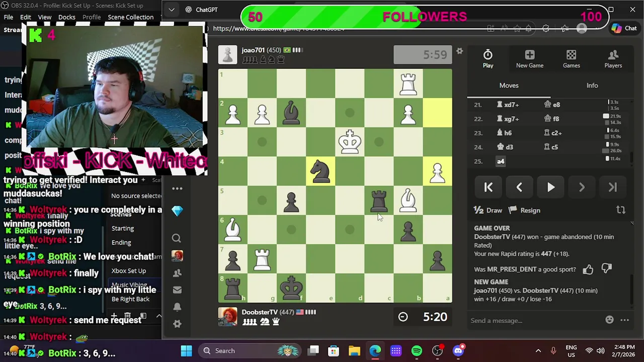Image resolution: width=644 pixels, height=362 pixels.
Task: Click player name DoobsterTV below the board
Action: click(x=260, y=312)
